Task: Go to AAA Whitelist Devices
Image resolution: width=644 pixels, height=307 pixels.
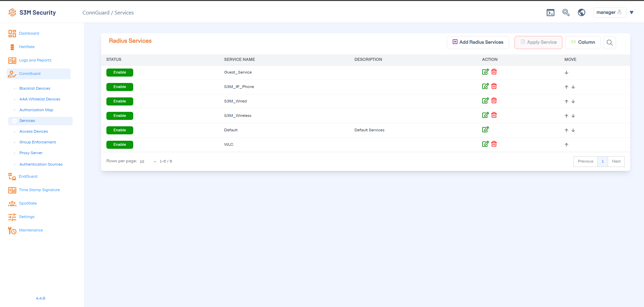Action: click(x=40, y=99)
